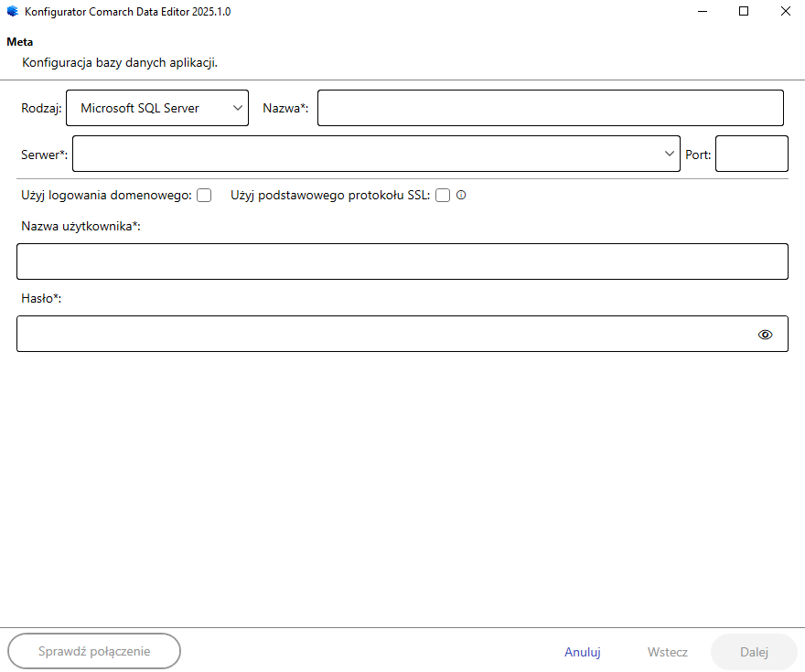Screen dimensions: 805x672
Task: Click the Nazwa użytkownika text field
Action: point(402,261)
